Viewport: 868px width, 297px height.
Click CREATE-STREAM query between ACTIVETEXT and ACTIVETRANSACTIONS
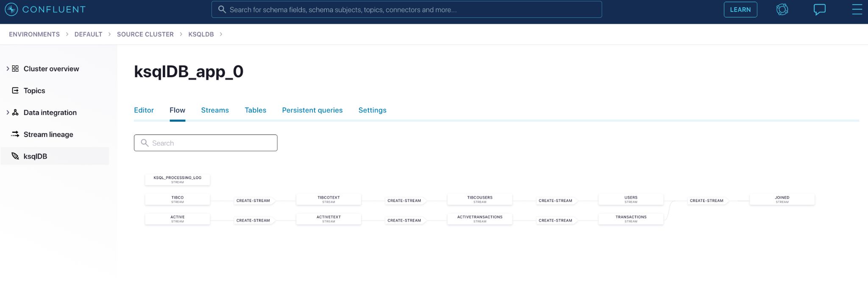pyautogui.click(x=406, y=221)
